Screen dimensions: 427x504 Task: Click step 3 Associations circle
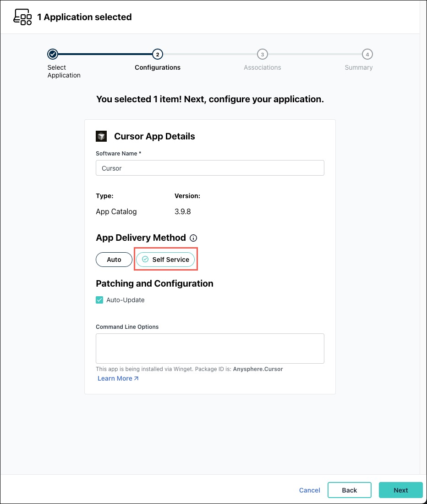pos(263,54)
